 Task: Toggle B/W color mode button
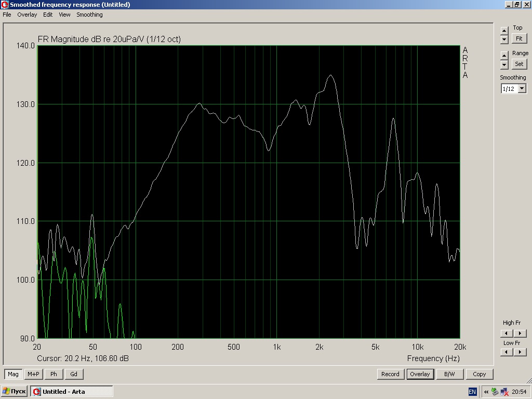tap(449, 374)
